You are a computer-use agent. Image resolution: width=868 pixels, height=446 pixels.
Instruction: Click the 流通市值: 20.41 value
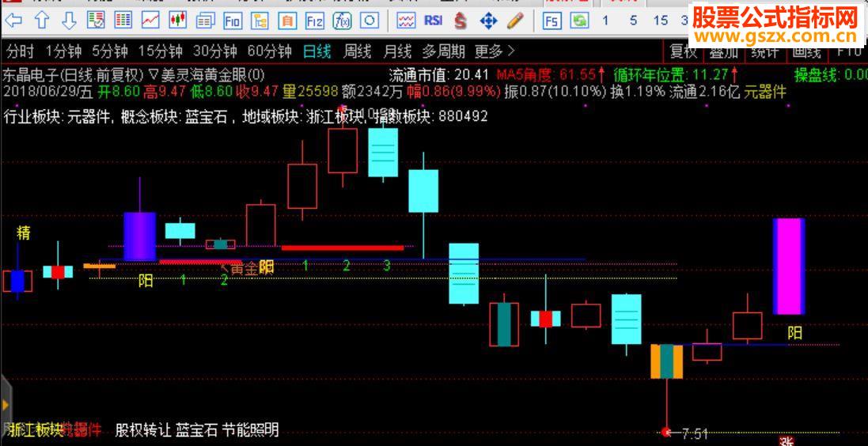[439, 74]
